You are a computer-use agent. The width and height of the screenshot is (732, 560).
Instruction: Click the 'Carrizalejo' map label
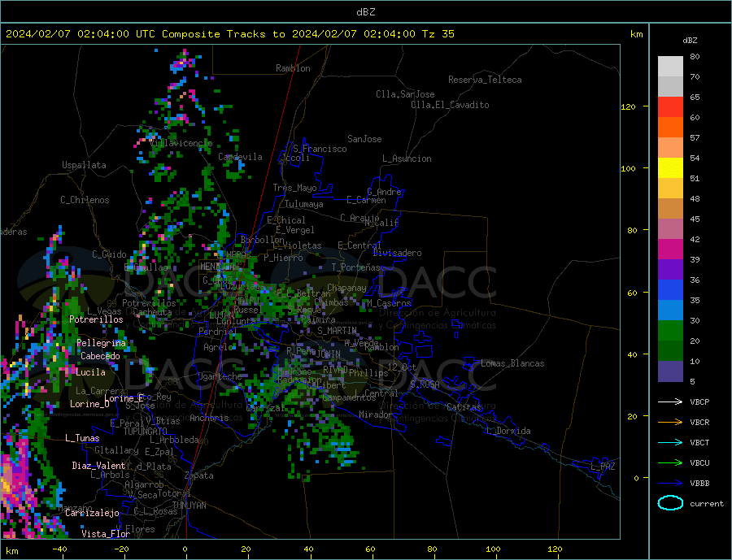tap(92, 514)
